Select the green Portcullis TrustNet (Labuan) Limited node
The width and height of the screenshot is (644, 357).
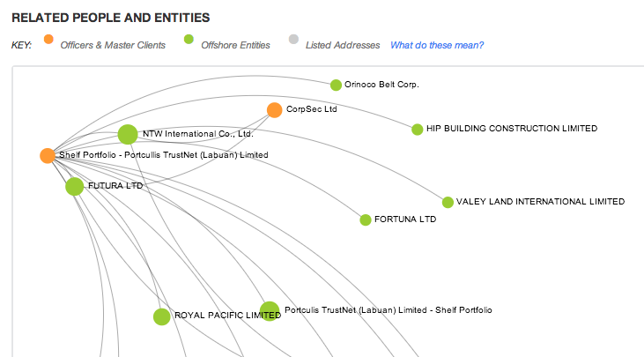click(x=270, y=311)
